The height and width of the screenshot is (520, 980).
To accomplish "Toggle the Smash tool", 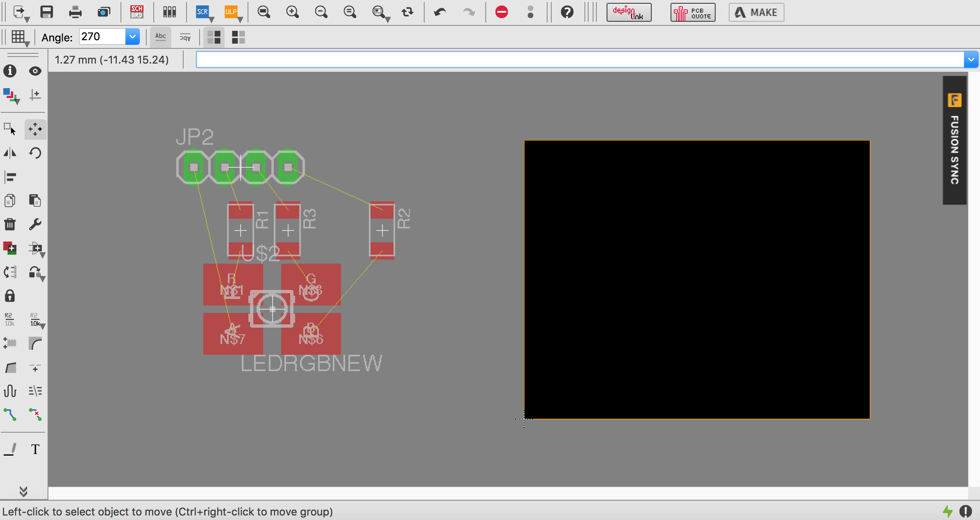I will (10, 344).
